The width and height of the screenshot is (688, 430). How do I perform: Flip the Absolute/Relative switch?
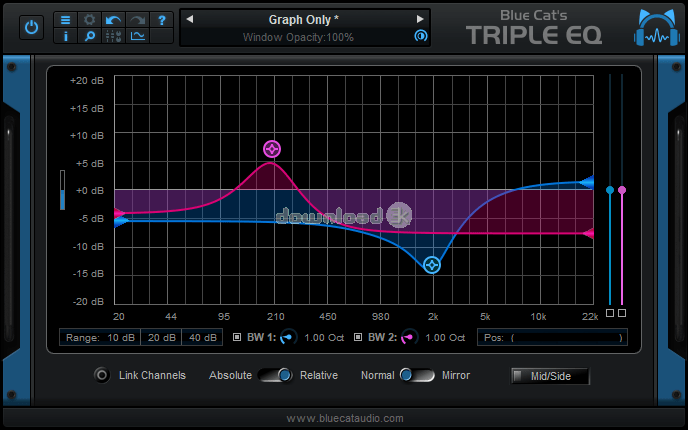click(x=275, y=375)
